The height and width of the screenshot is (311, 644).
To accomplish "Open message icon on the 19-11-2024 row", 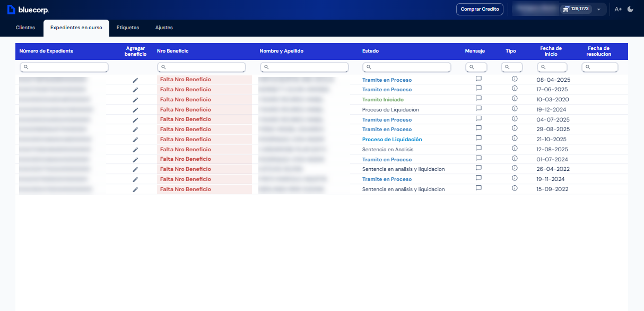I will pos(478,178).
